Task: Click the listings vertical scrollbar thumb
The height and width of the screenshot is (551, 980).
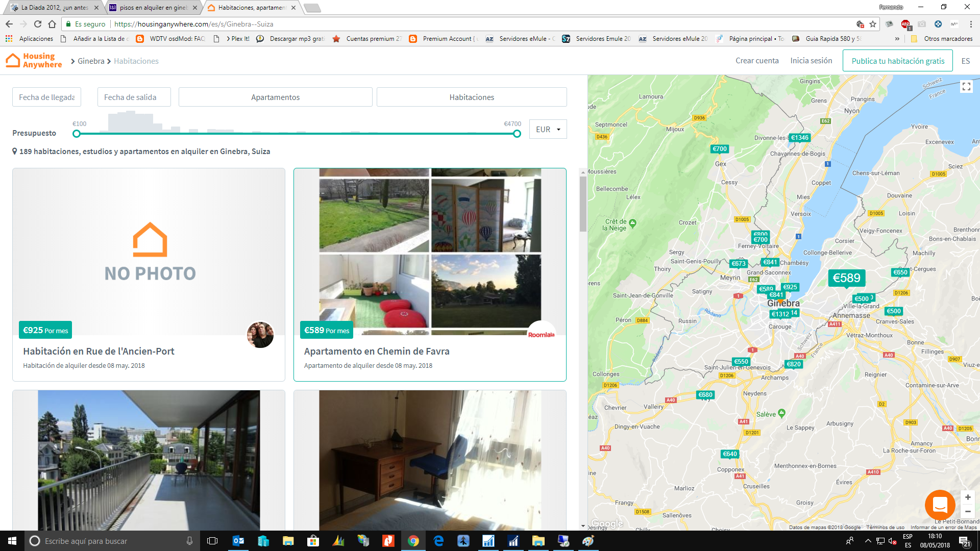Action: click(x=583, y=204)
